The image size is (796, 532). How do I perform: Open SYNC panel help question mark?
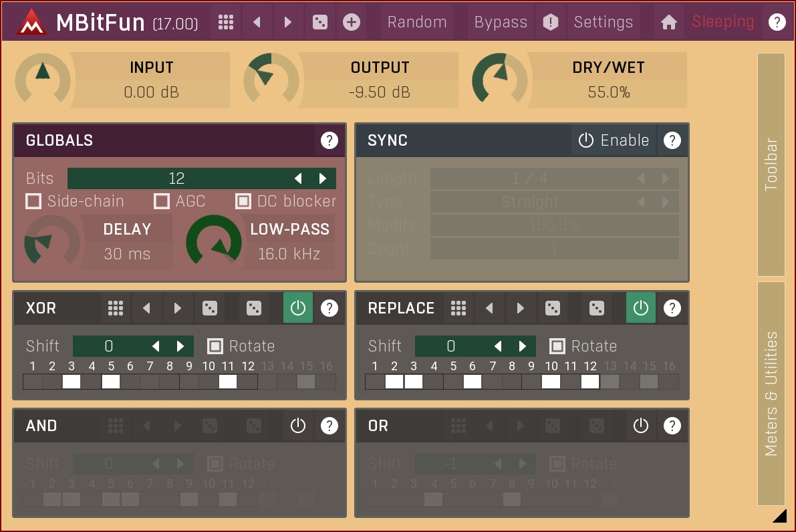point(672,140)
